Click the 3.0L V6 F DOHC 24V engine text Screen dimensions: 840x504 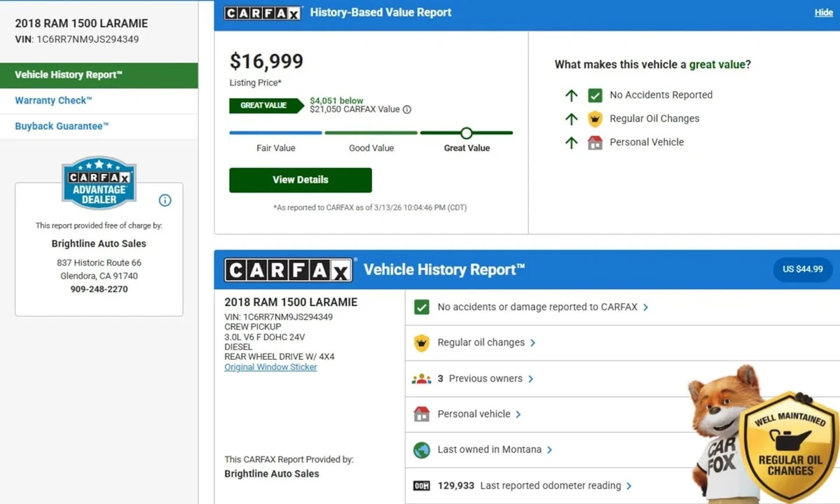point(265,337)
